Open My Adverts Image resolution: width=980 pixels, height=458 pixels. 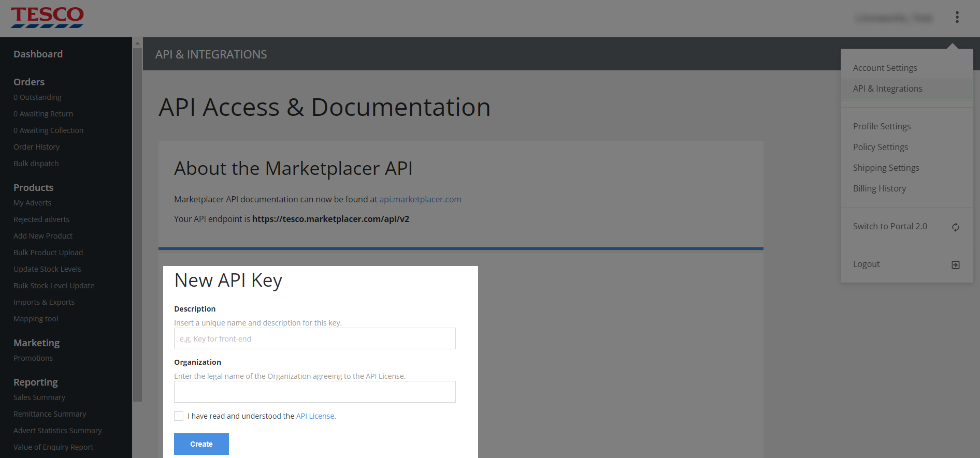[x=32, y=203]
